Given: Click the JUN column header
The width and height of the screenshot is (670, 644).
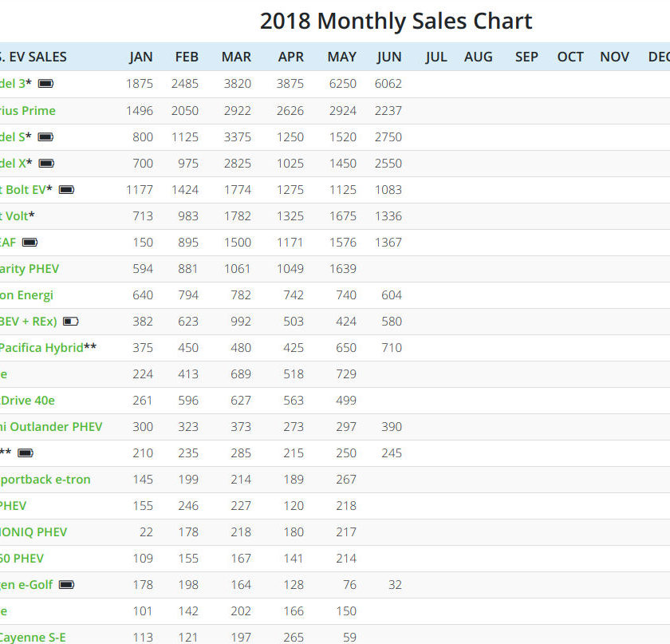Looking at the screenshot, I should 389,57.
